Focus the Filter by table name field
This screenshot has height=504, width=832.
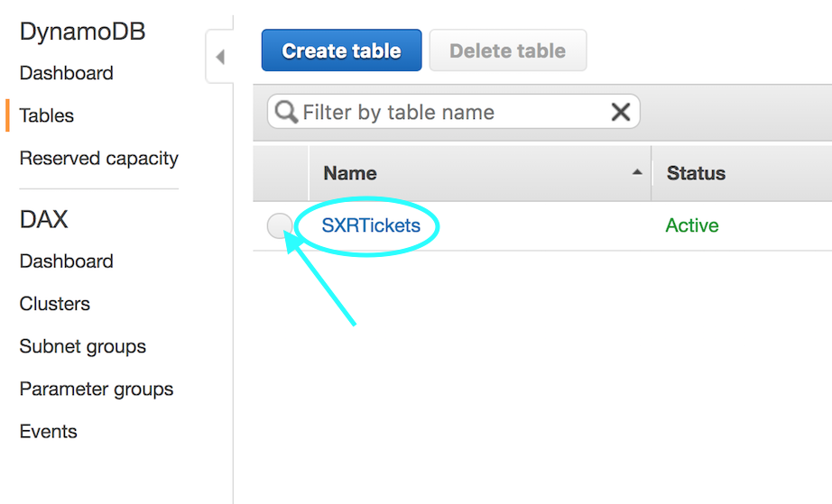tap(454, 112)
